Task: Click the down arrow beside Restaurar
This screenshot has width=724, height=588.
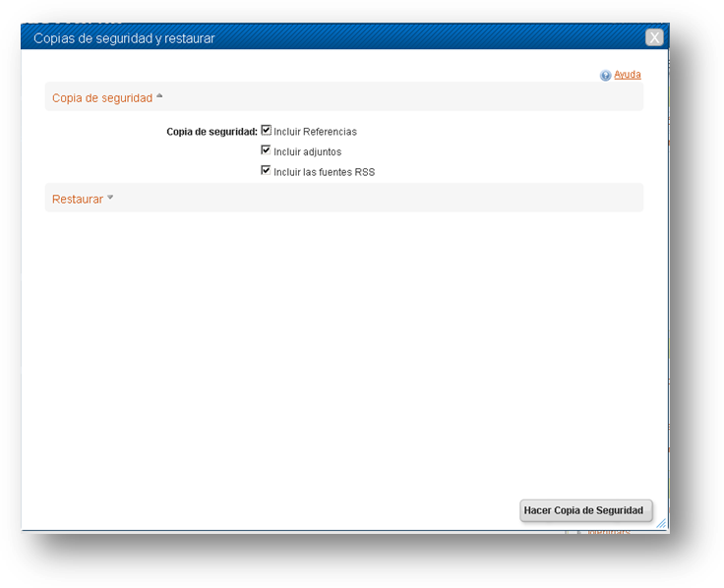Action: click(x=110, y=197)
